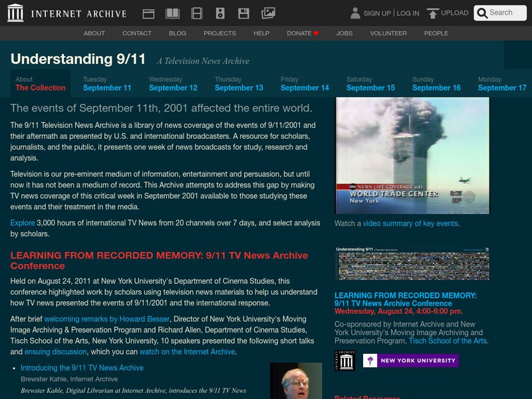Click the Internet Archive temple logo
The image size is (532, 399).
point(15,13)
